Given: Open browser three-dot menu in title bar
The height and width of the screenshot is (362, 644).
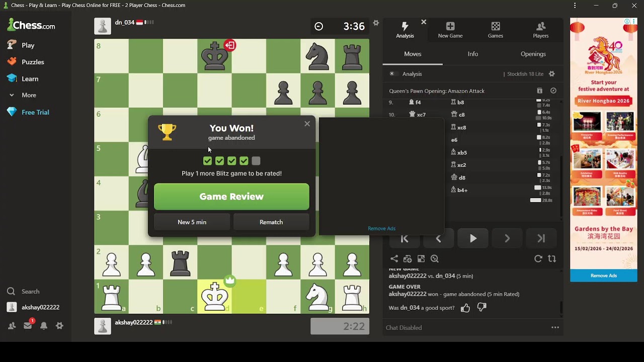Looking at the screenshot, I should coord(575,6).
